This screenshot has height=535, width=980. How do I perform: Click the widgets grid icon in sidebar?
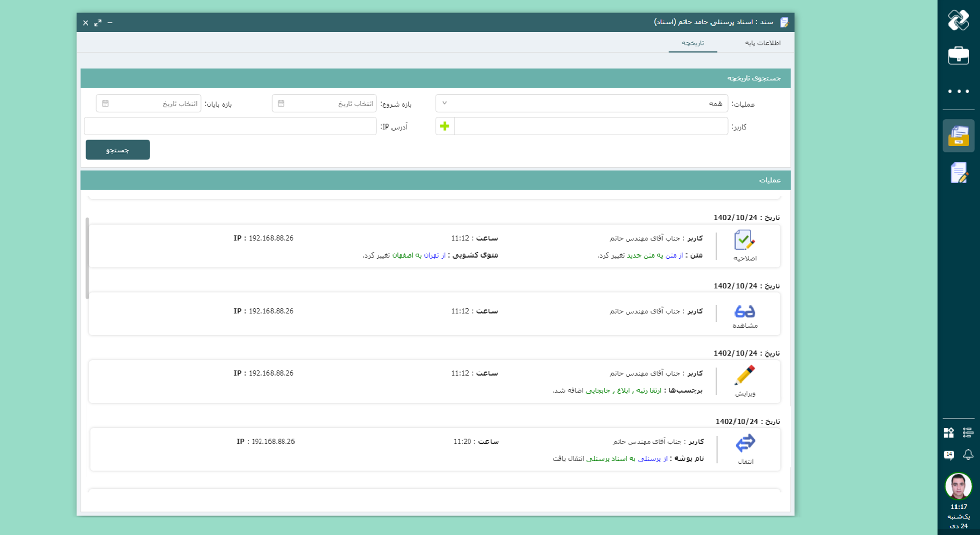[949, 432]
